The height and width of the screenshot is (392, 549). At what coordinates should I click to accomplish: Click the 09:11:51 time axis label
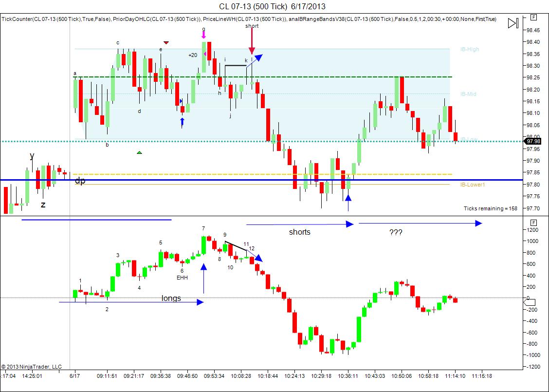(107, 376)
